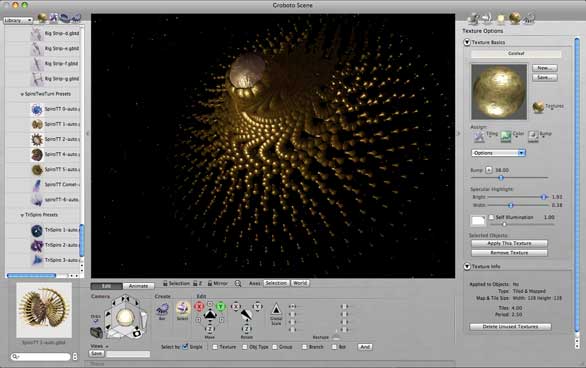Toggle the Self Illumination checkbox
The width and height of the screenshot is (586, 368).
click(x=491, y=217)
